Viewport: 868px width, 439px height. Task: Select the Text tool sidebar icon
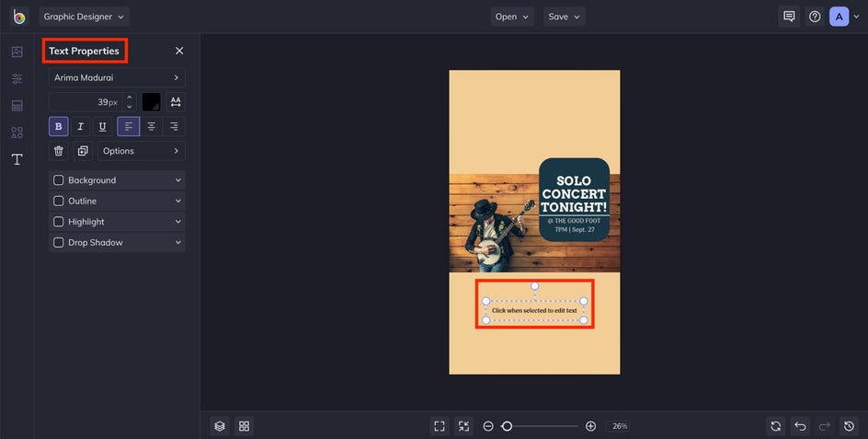pyautogui.click(x=17, y=159)
